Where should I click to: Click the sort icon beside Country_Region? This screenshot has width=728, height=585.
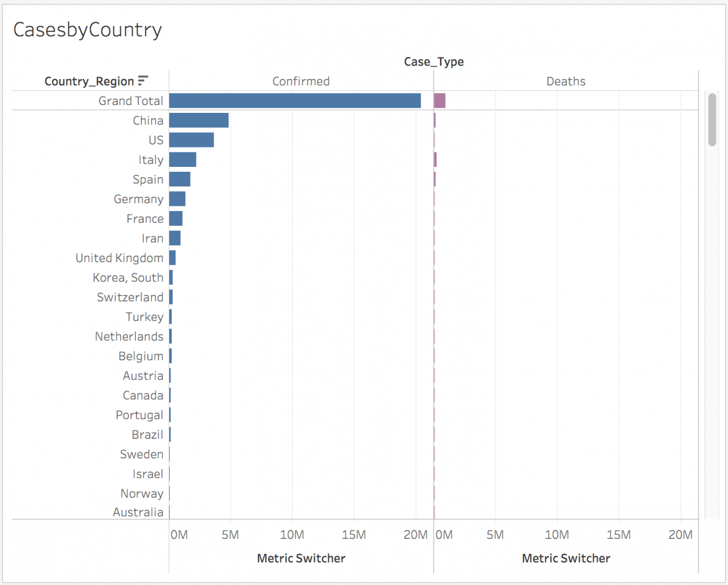(144, 79)
